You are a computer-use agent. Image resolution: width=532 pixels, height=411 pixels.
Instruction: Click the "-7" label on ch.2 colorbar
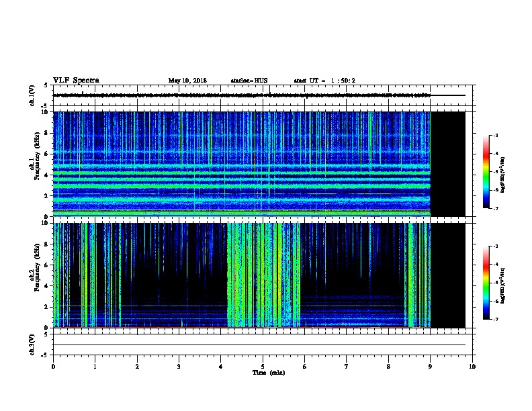pos(495,319)
